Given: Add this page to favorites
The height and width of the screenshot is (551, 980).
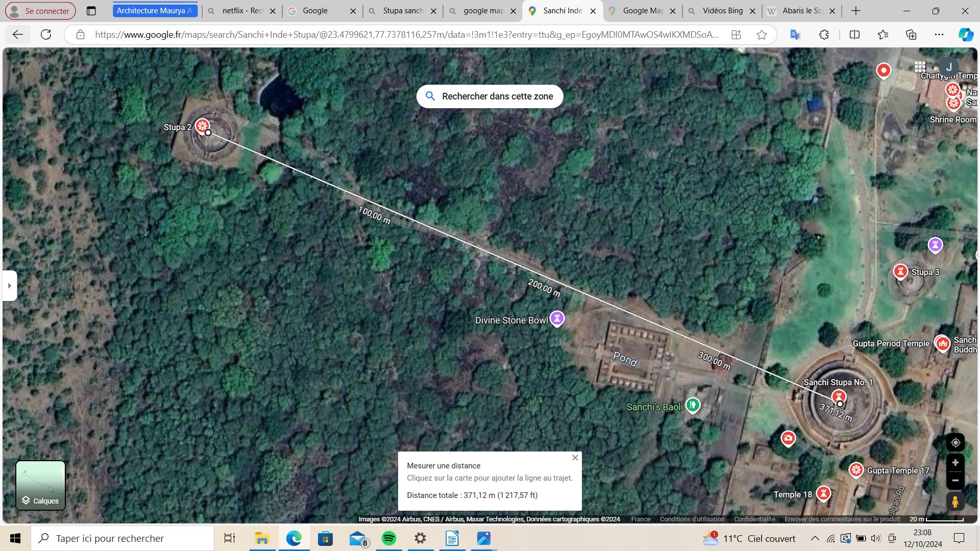Looking at the screenshot, I should (x=762, y=35).
